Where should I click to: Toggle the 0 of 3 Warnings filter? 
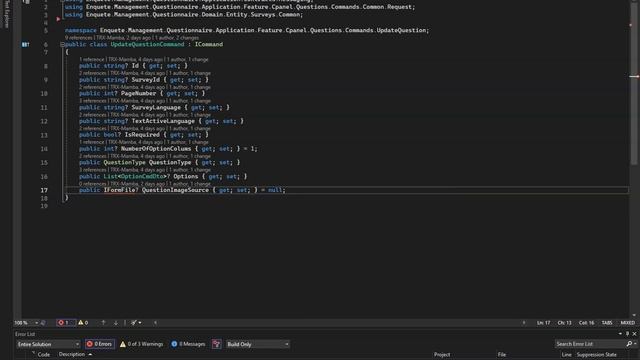tap(142, 344)
